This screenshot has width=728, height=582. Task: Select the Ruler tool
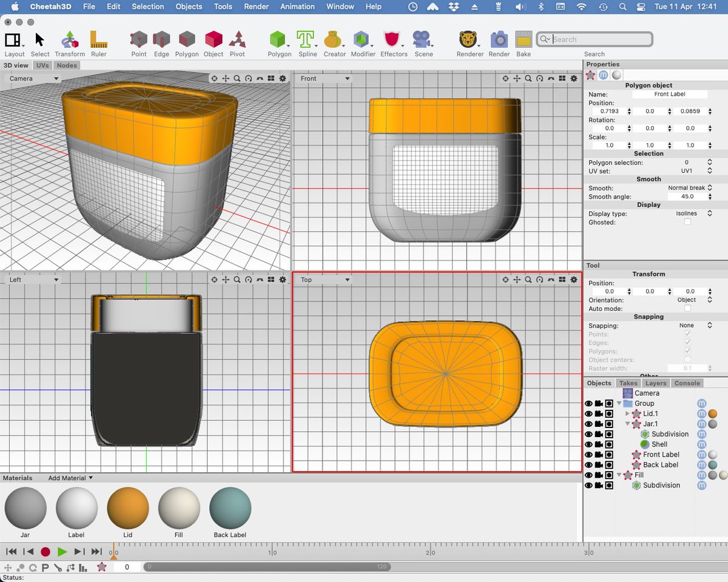(99, 39)
